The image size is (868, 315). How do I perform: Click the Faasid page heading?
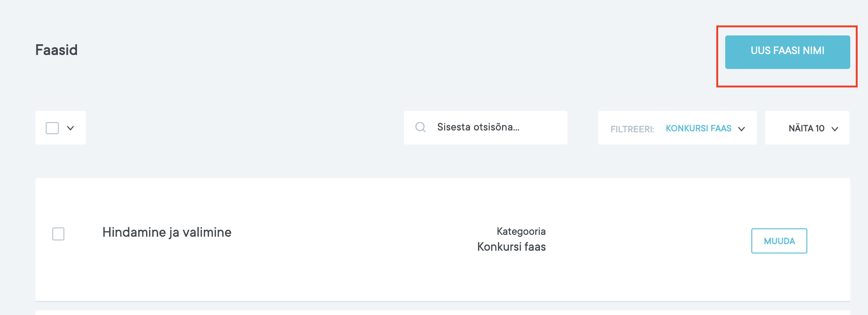click(56, 50)
